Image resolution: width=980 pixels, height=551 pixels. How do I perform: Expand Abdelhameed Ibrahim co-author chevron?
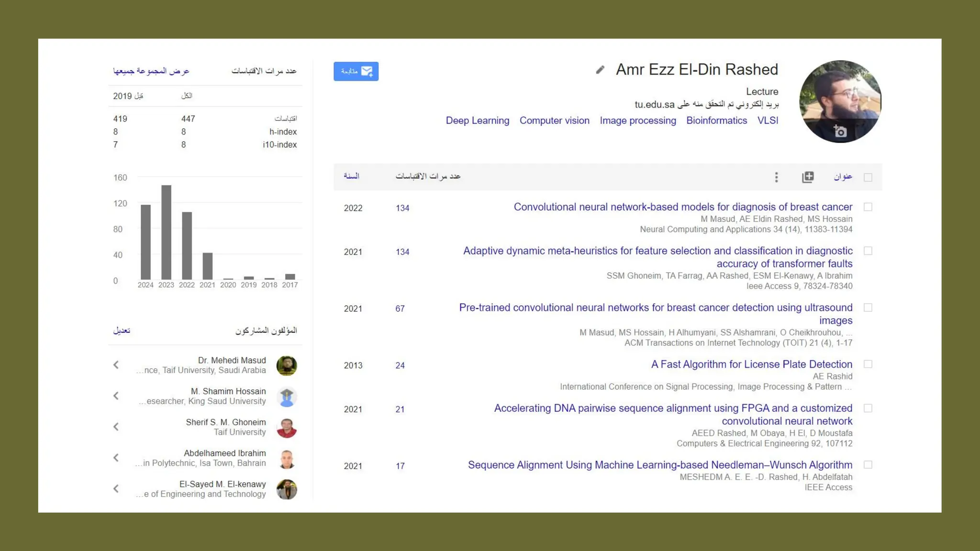click(x=116, y=458)
